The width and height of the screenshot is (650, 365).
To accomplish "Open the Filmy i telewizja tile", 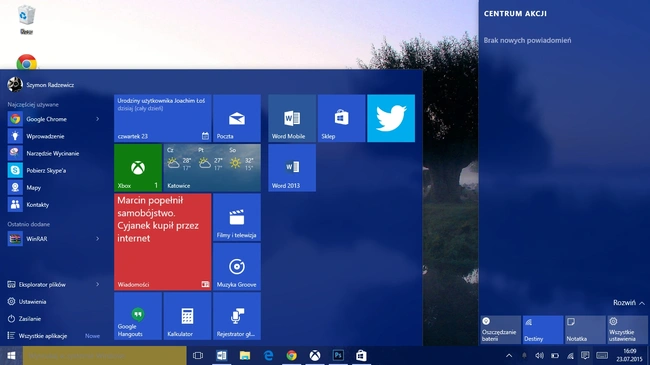I will pos(237,217).
